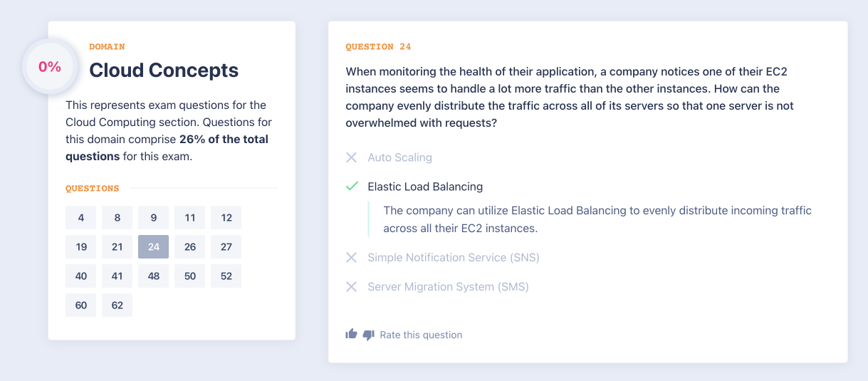Screen dimensions: 868x381
Task: Select the Auto Scaling answer option
Action: coord(399,157)
